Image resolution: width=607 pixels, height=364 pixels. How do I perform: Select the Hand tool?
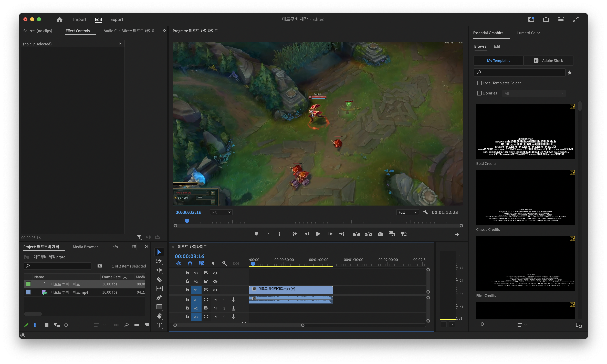[159, 316]
